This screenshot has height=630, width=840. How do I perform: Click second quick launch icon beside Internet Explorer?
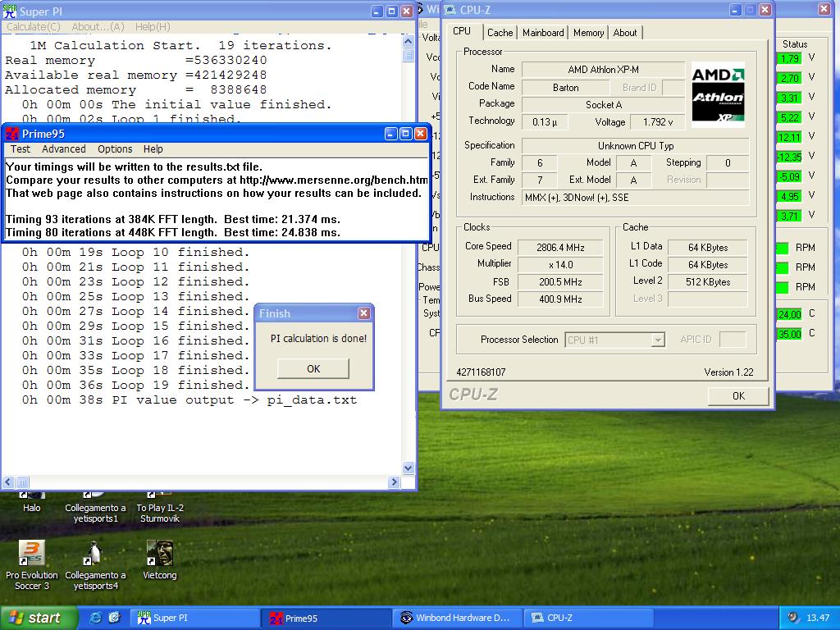coord(114,618)
